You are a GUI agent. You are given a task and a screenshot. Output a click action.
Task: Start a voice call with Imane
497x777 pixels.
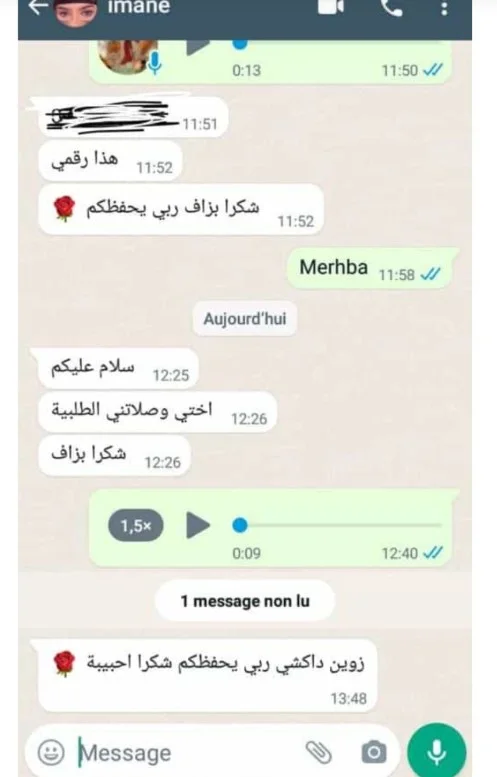(x=391, y=7)
